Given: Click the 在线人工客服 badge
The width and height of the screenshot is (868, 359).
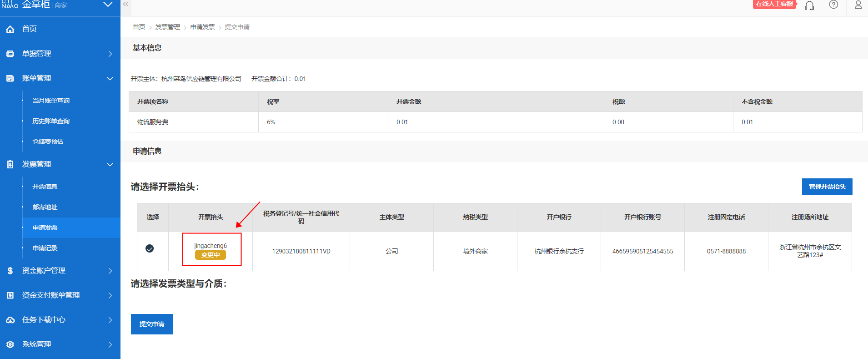Looking at the screenshot, I should 775,4.
